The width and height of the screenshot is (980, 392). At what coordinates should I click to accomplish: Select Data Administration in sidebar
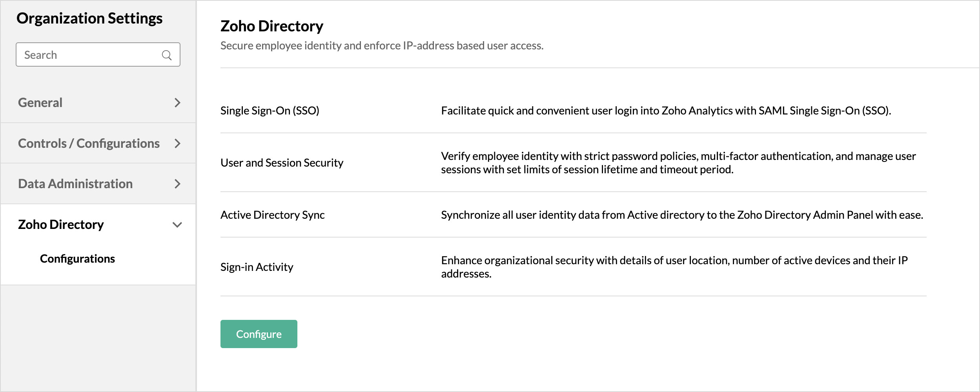click(x=75, y=184)
